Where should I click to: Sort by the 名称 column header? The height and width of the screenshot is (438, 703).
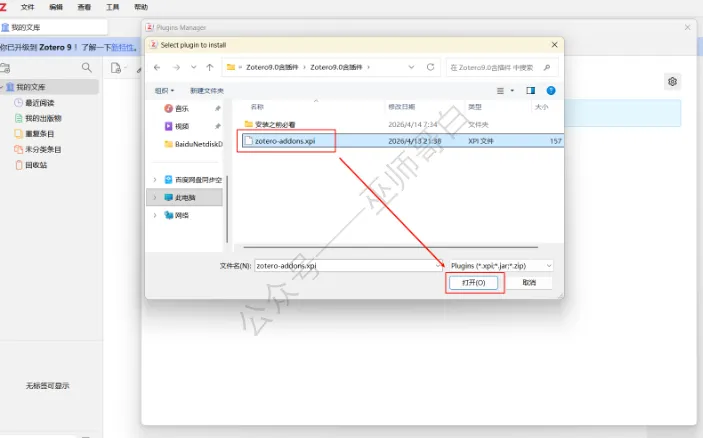(x=257, y=107)
